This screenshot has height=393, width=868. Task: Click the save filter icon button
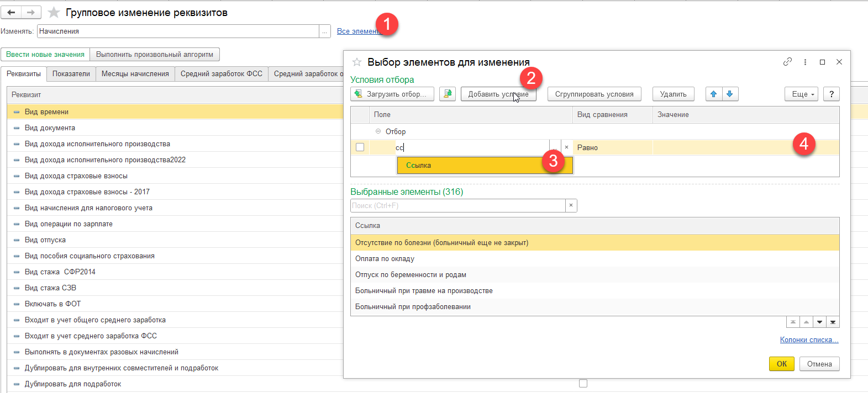click(447, 94)
